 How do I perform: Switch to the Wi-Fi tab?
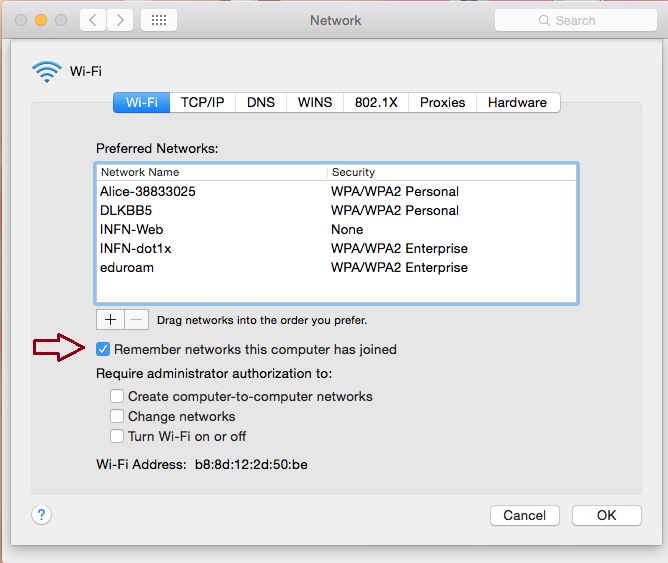tap(141, 103)
